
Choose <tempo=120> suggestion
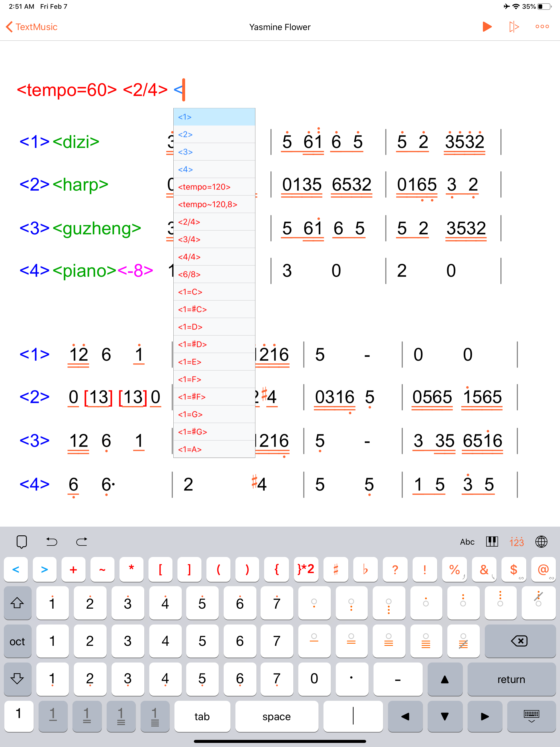(214, 187)
